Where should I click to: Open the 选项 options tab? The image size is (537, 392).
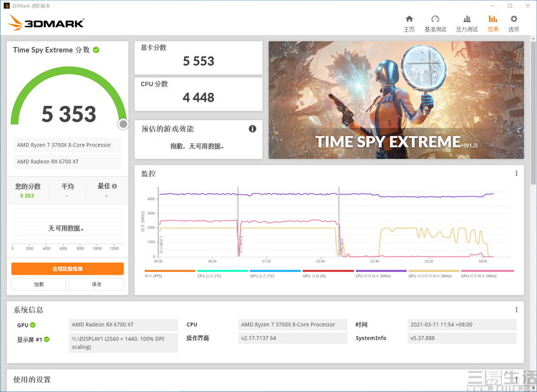(513, 24)
